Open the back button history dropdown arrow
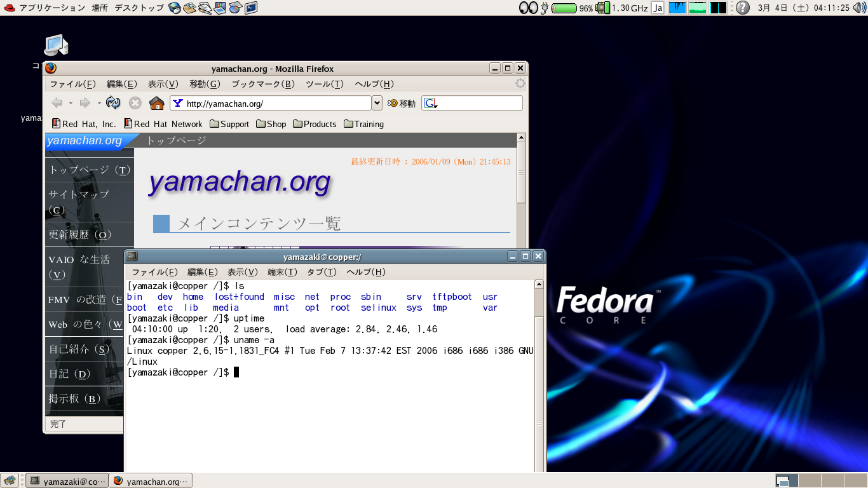The image size is (868, 488). pyautogui.click(x=71, y=103)
